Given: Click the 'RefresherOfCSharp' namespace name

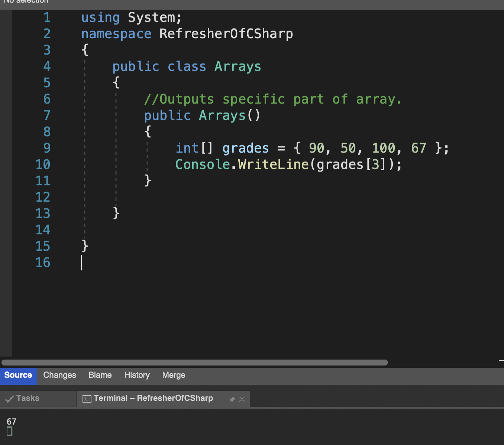Looking at the screenshot, I should click(x=226, y=34).
